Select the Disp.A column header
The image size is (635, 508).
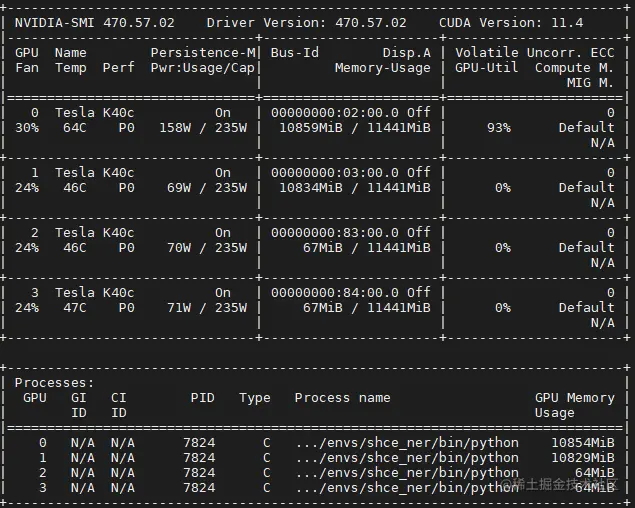tap(407, 53)
